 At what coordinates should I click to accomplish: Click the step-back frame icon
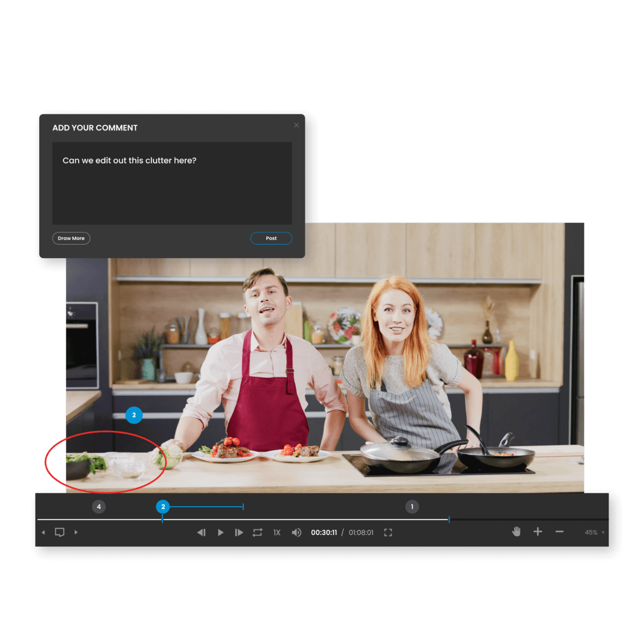pyautogui.click(x=202, y=532)
